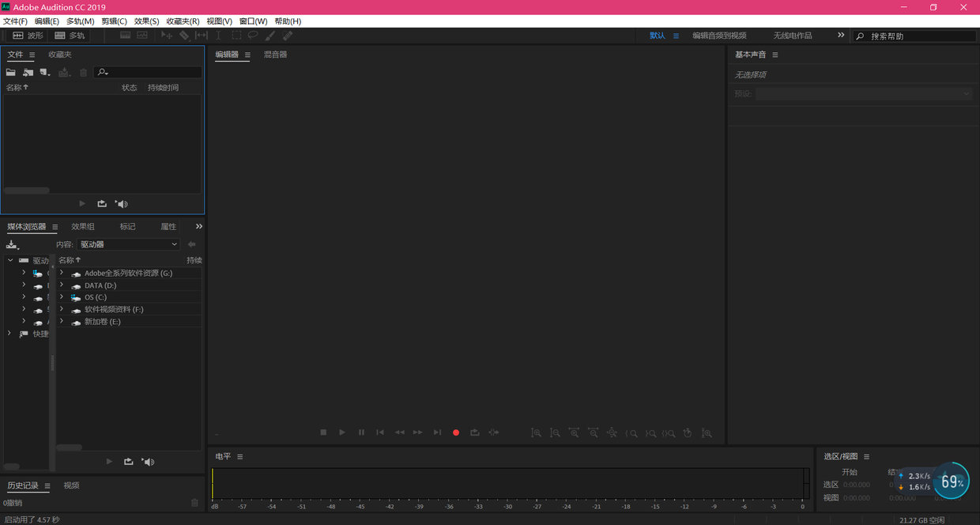Image resolution: width=980 pixels, height=525 pixels.
Task: Toggle Loop Playback in Files panel
Action: (102, 204)
